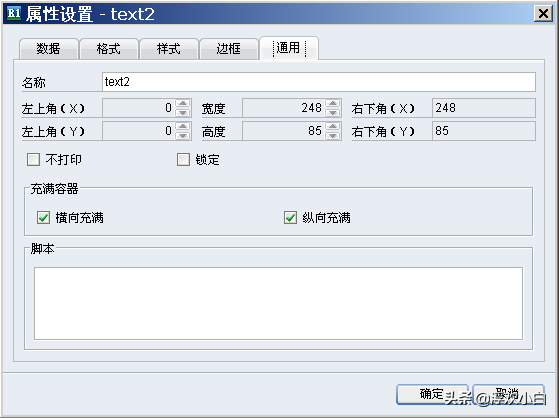Click the 高度 field showing 85
The height and width of the screenshot is (418, 559).
284,131
